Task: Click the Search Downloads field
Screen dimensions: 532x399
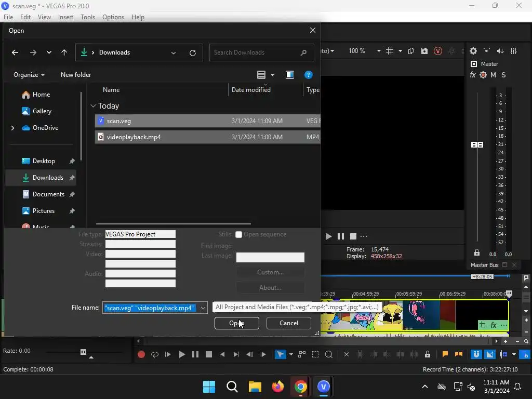Action: (x=262, y=52)
